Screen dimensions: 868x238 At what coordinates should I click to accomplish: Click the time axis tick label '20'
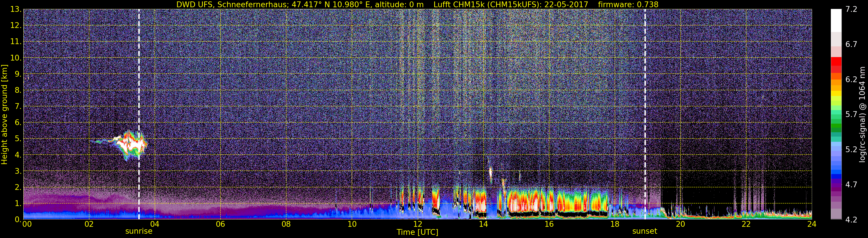click(x=680, y=224)
